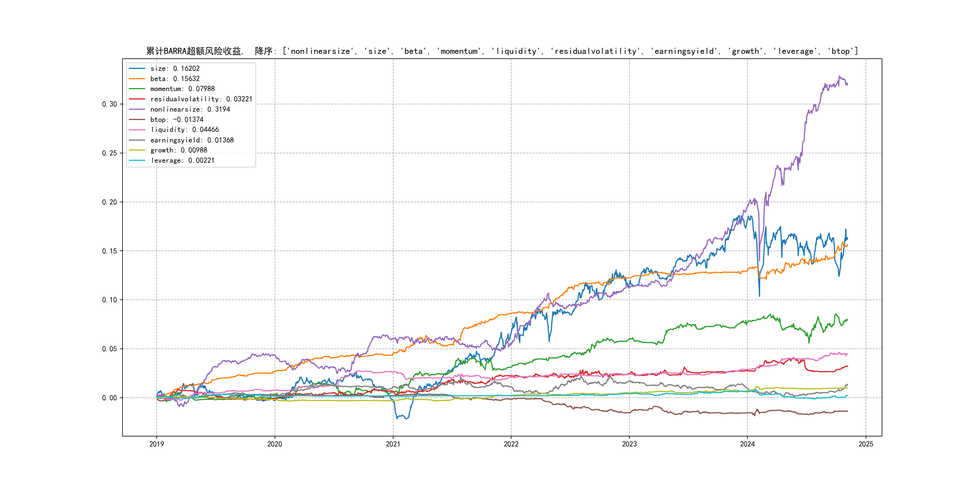Click the 0.00 y-axis tick label
This screenshot has width=980, height=490.
pyautogui.click(x=109, y=398)
